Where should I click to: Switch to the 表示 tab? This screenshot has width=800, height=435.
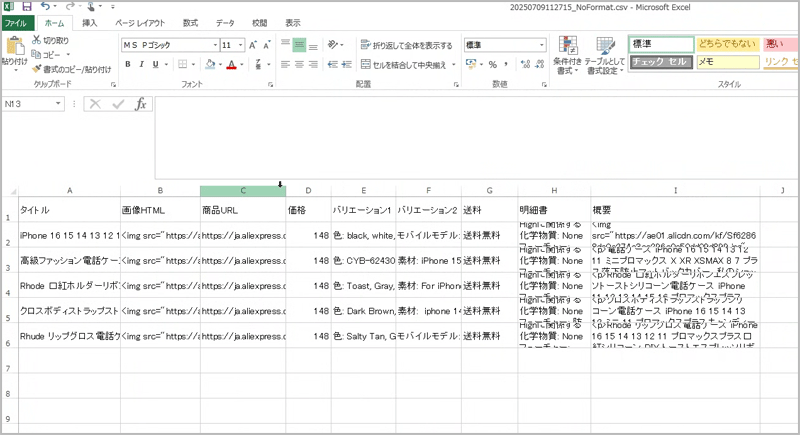[293, 23]
